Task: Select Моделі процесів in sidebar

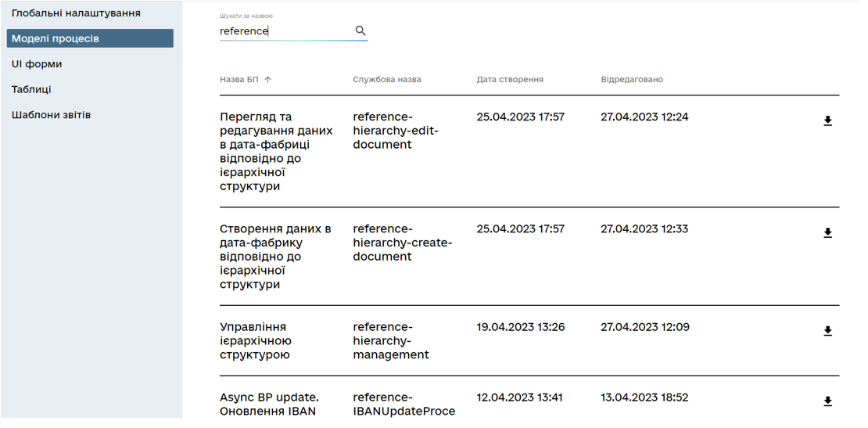Action: coord(90,38)
